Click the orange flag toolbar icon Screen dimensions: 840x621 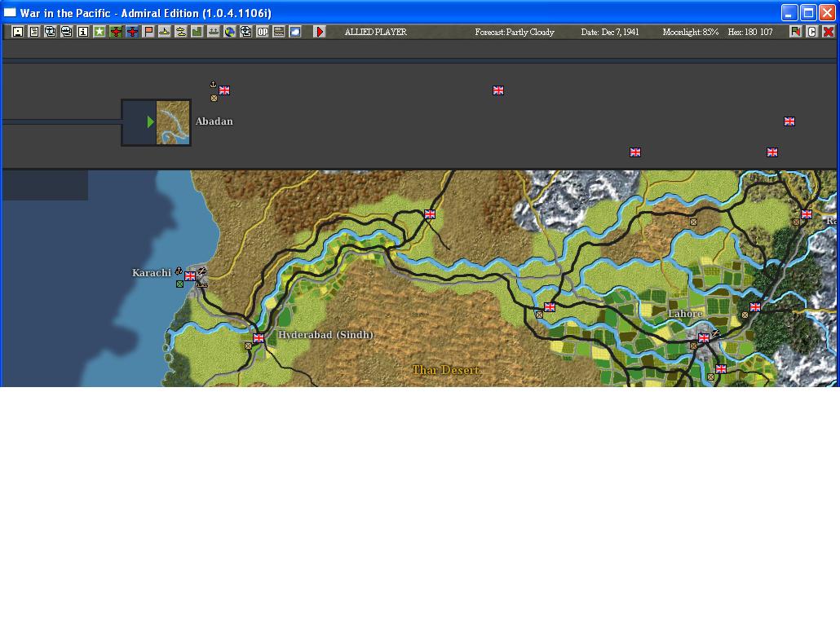point(148,32)
